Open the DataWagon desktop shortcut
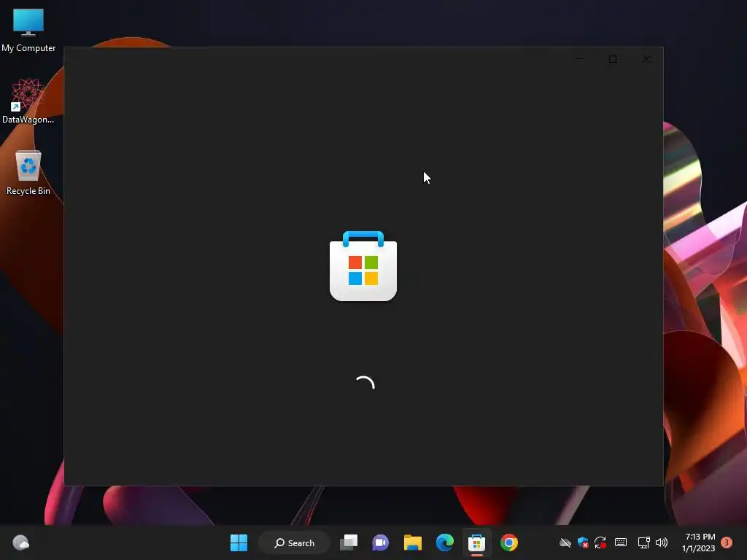 [x=28, y=101]
